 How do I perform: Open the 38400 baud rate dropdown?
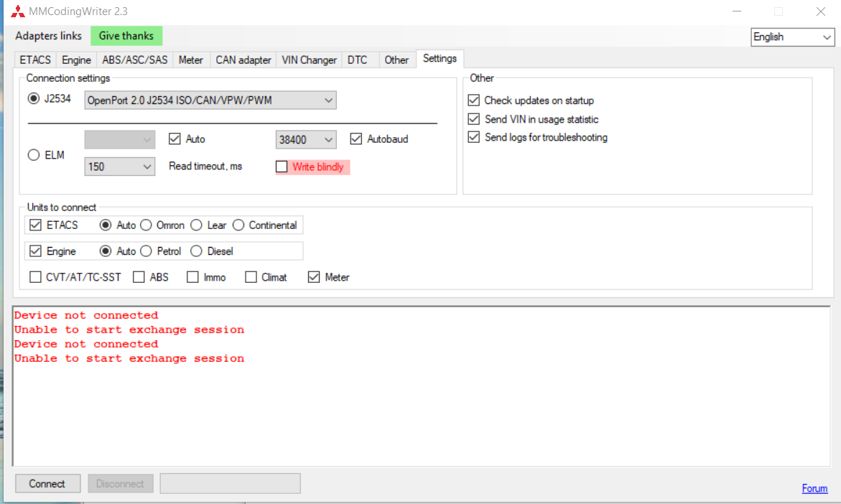[x=306, y=139]
